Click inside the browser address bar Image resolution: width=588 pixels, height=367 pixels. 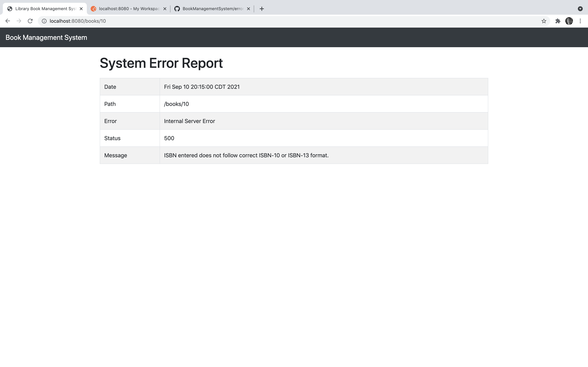point(170,21)
